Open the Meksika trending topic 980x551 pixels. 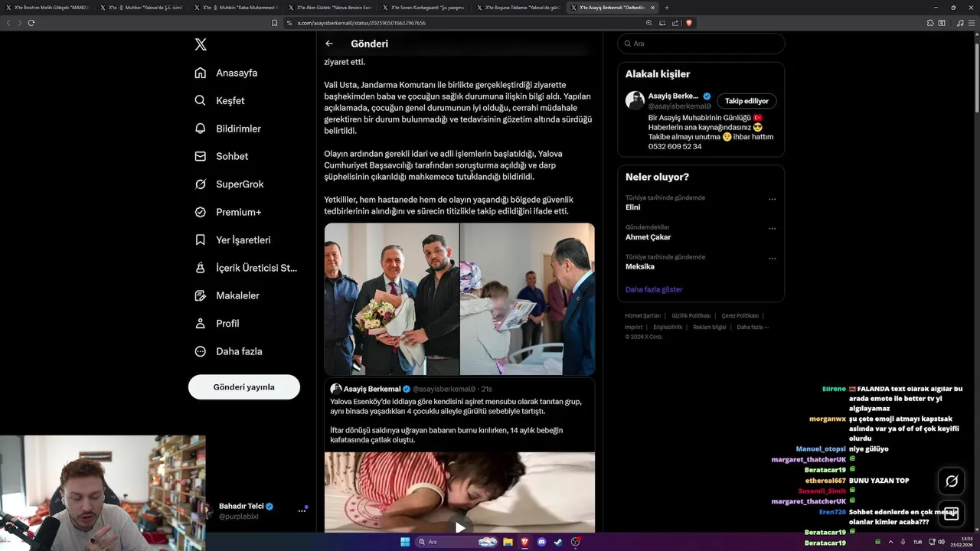coord(640,266)
